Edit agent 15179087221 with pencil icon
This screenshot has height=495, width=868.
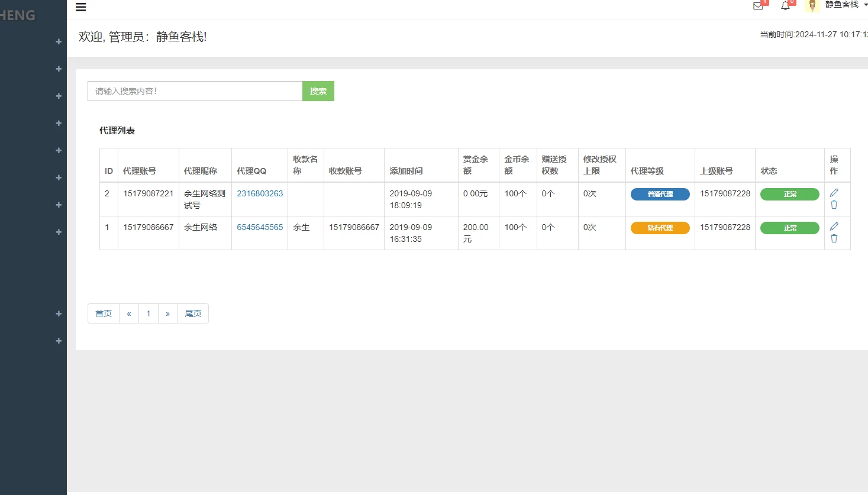[x=834, y=193]
